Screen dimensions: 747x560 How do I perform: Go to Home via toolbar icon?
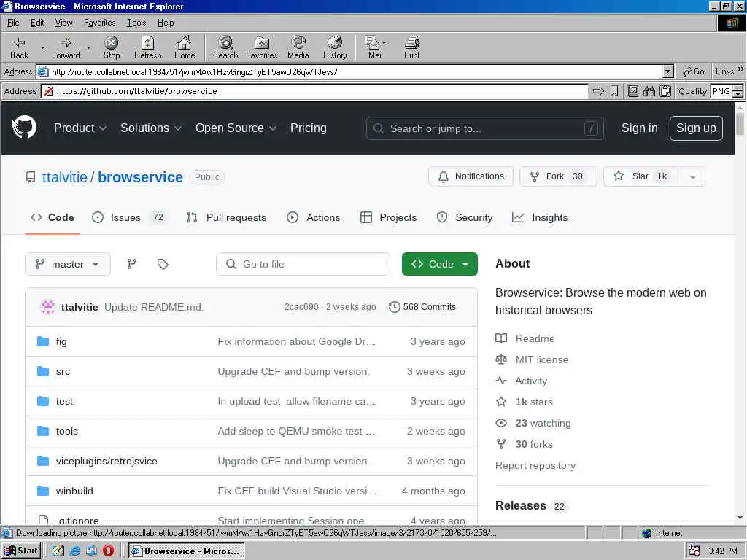coord(185,47)
